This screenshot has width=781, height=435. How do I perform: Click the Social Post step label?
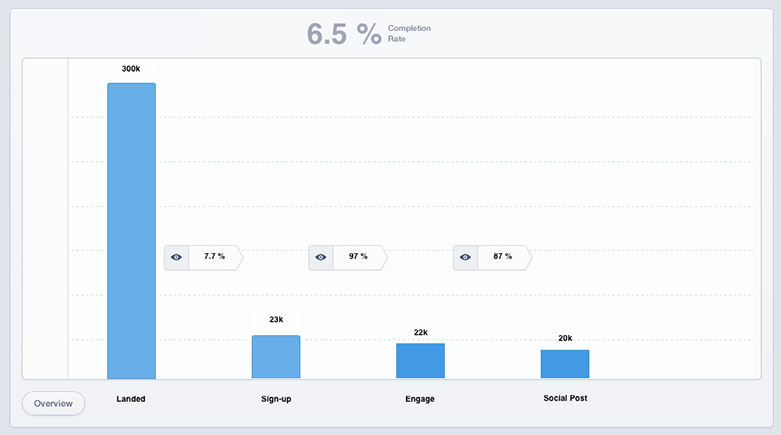(x=565, y=398)
